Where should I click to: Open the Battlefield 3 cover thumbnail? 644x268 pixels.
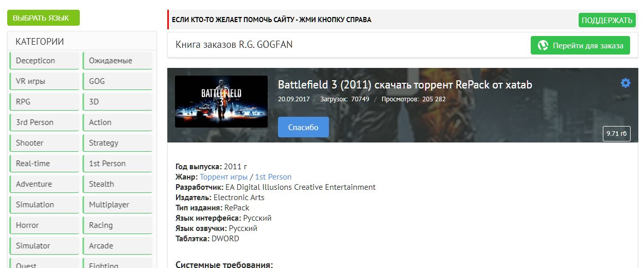pyautogui.click(x=221, y=102)
